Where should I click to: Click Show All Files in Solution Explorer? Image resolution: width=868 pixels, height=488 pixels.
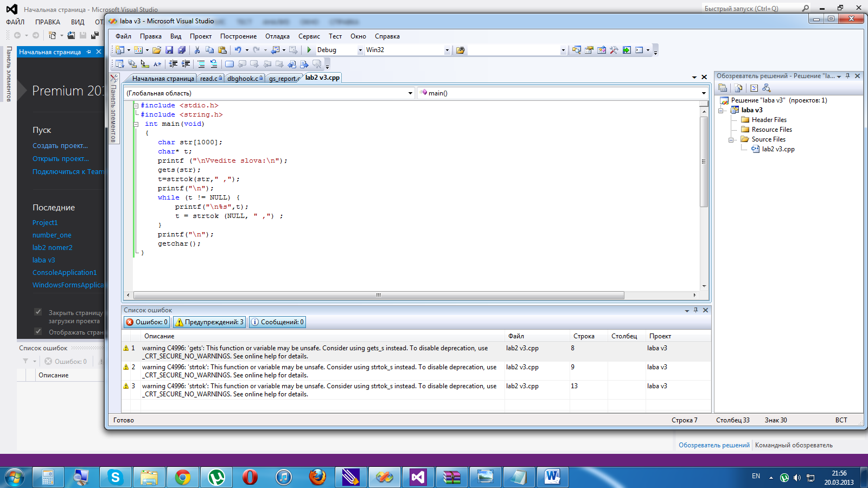coord(738,88)
